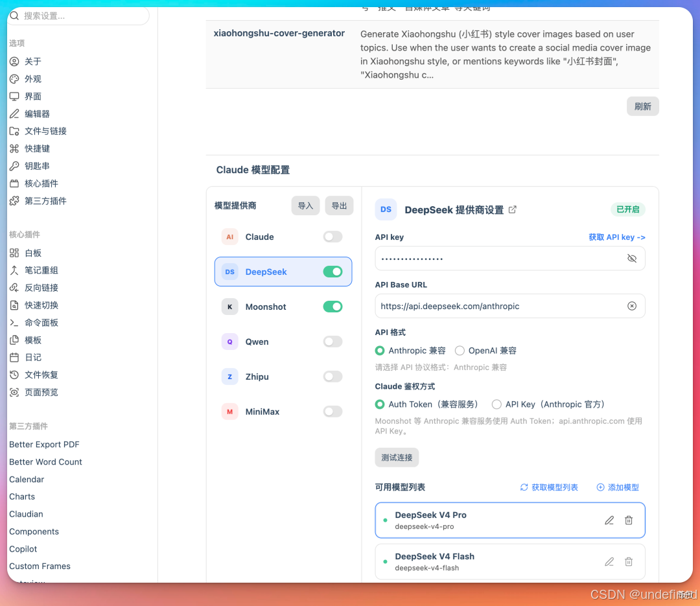700x606 pixels.
Task: Click the 反向链接 backlinks icon
Action: [14, 288]
